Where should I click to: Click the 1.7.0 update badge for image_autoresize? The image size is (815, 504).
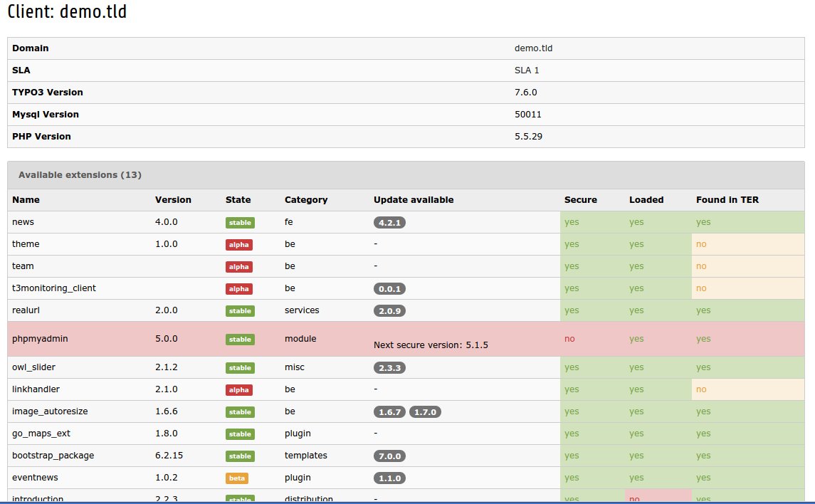[x=425, y=412]
